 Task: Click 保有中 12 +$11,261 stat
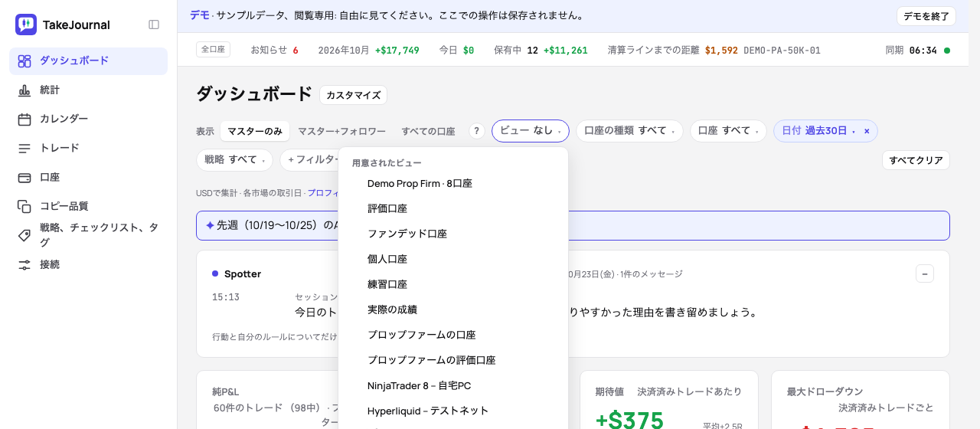[541, 51]
